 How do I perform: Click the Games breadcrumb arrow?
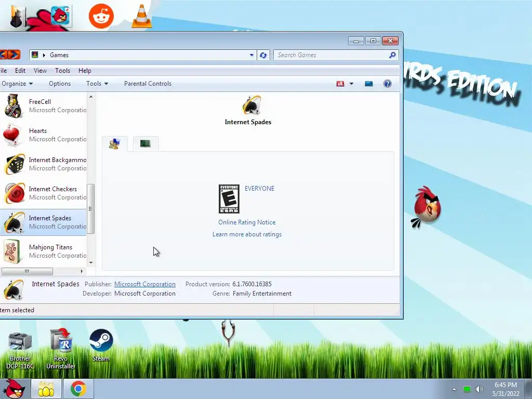pyautogui.click(x=44, y=55)
